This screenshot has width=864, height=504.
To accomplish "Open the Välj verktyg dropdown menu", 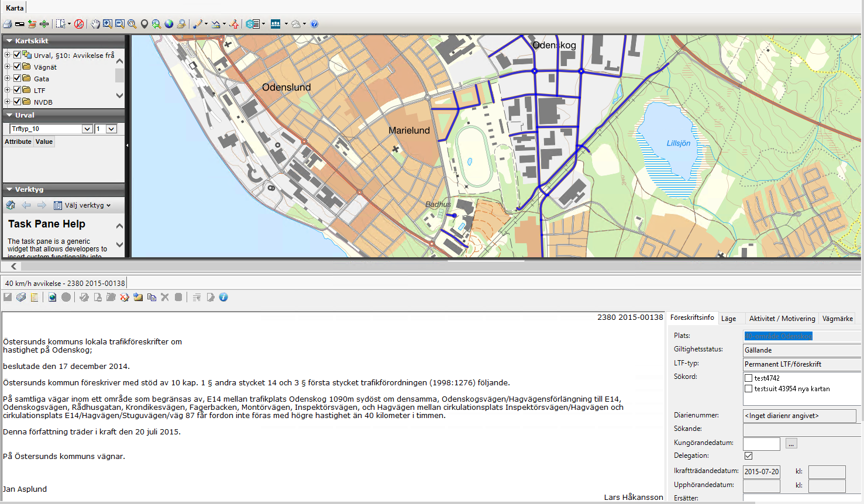I will click(82, 205).
